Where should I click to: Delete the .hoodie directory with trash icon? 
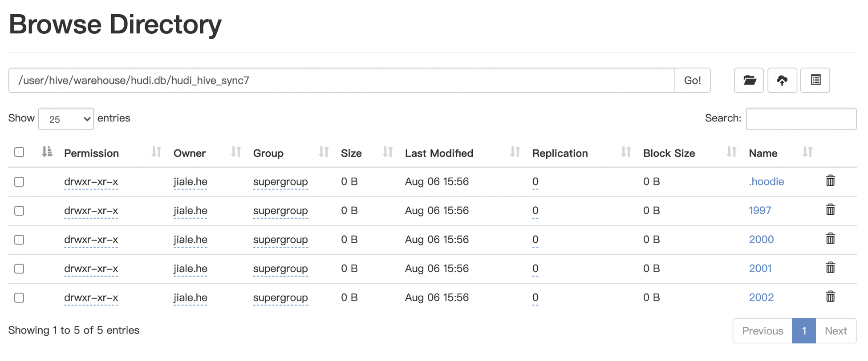coord(830,180)
